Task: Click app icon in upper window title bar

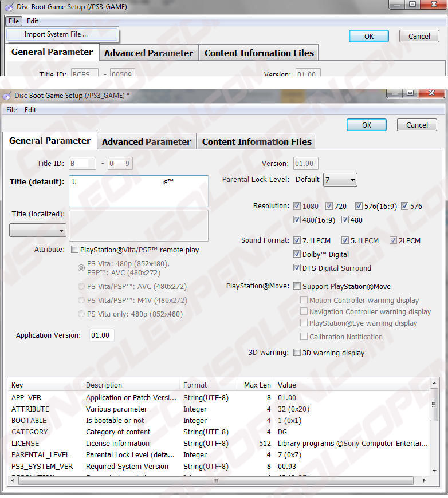Action: point(9,7)
